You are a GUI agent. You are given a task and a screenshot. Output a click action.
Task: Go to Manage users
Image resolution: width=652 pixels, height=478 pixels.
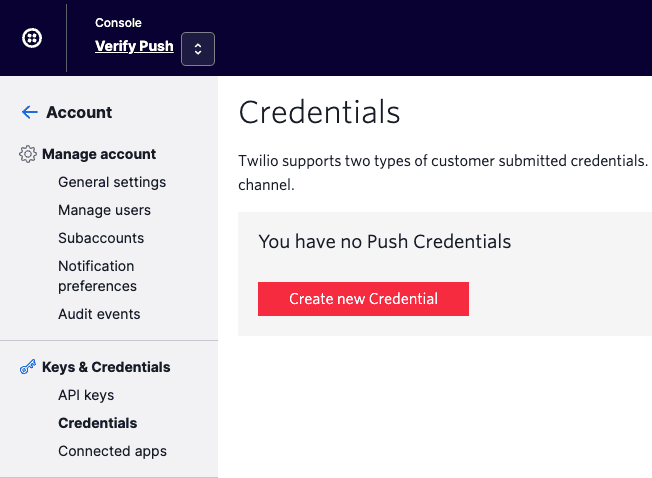(104, 210)
